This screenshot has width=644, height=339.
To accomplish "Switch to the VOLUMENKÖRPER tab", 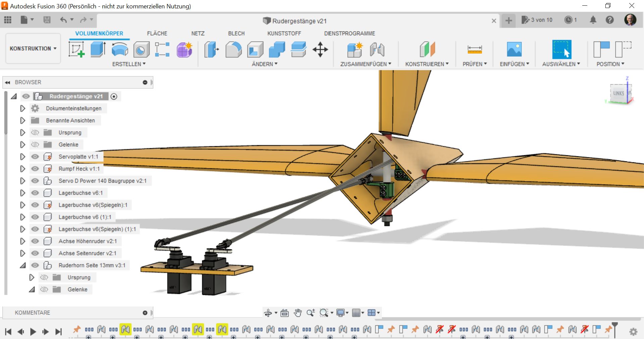I will click(x=99, y=34).
